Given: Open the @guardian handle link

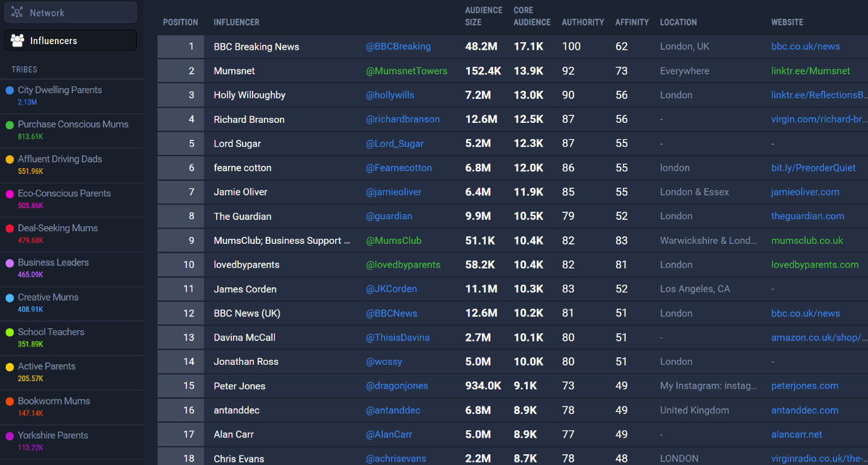Looking at the screenshot, I should pyautogui.click(x=389, y=216).
